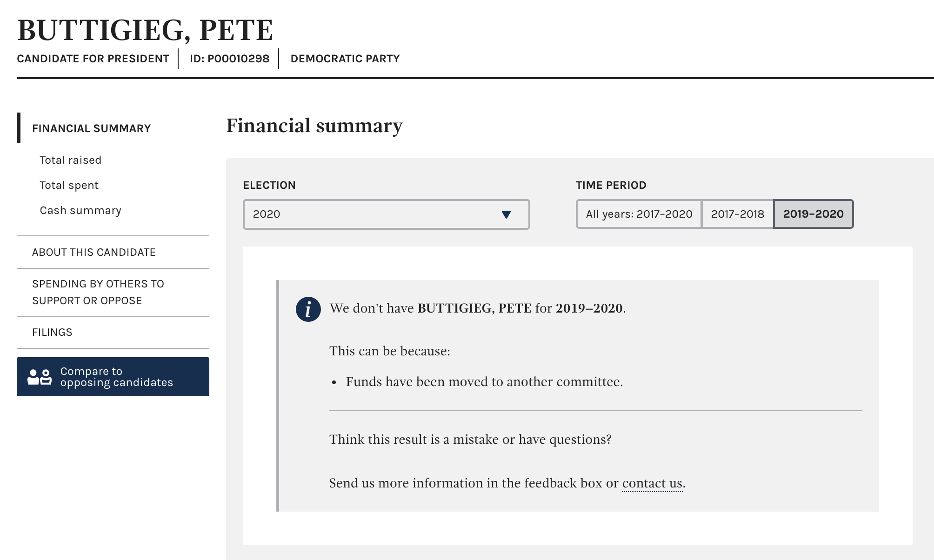Go to Total raised

click(x=71, y=160)
